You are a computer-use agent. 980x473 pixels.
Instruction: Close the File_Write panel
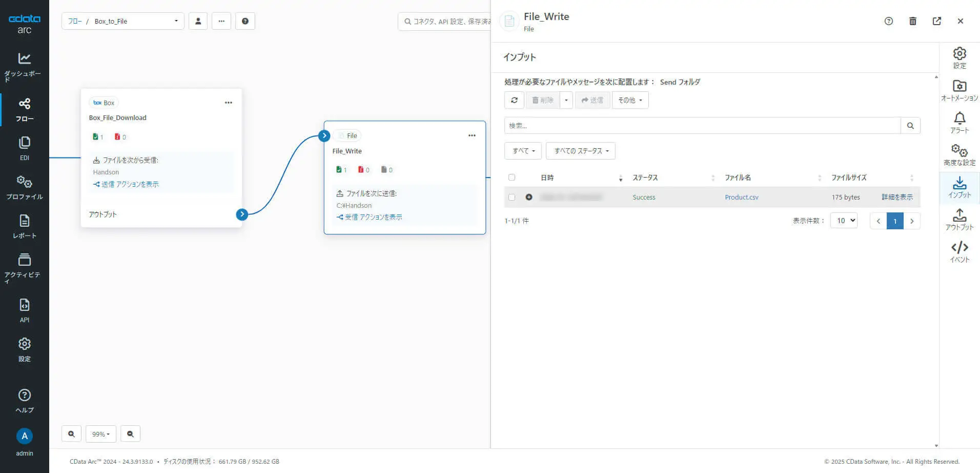961,21
